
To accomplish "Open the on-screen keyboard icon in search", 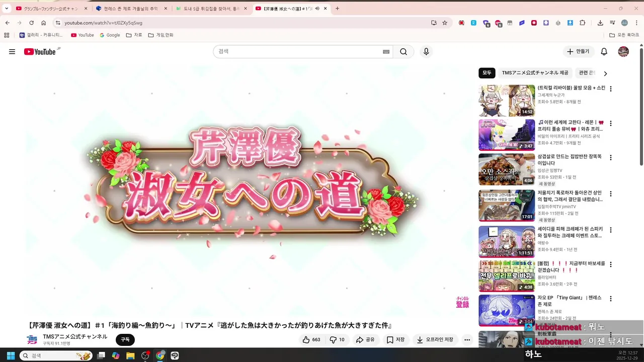I will tap(386, 52).
